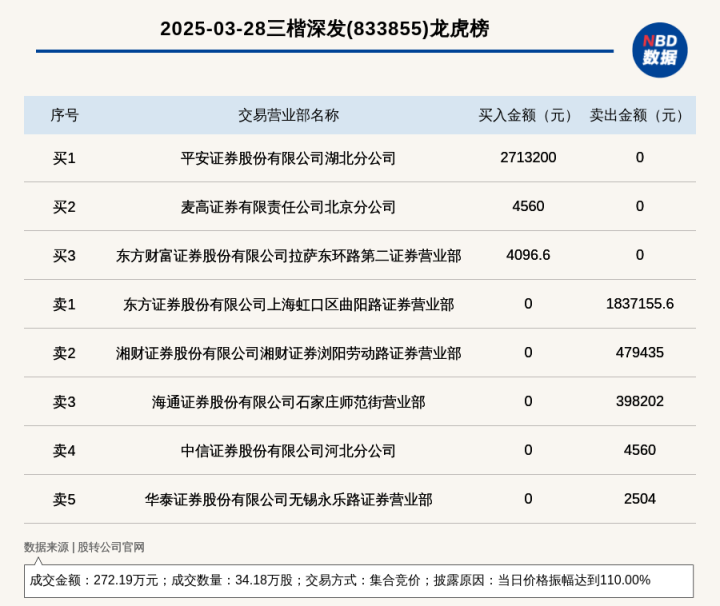The width and height of the screenshot is (720, 606).
Task: Click the 买1 row sell amount 0
Action: pos(640,157)
